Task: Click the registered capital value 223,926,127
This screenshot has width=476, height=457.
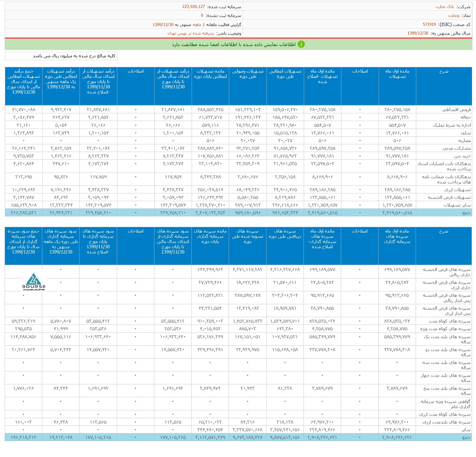Action: pos(194,7)
